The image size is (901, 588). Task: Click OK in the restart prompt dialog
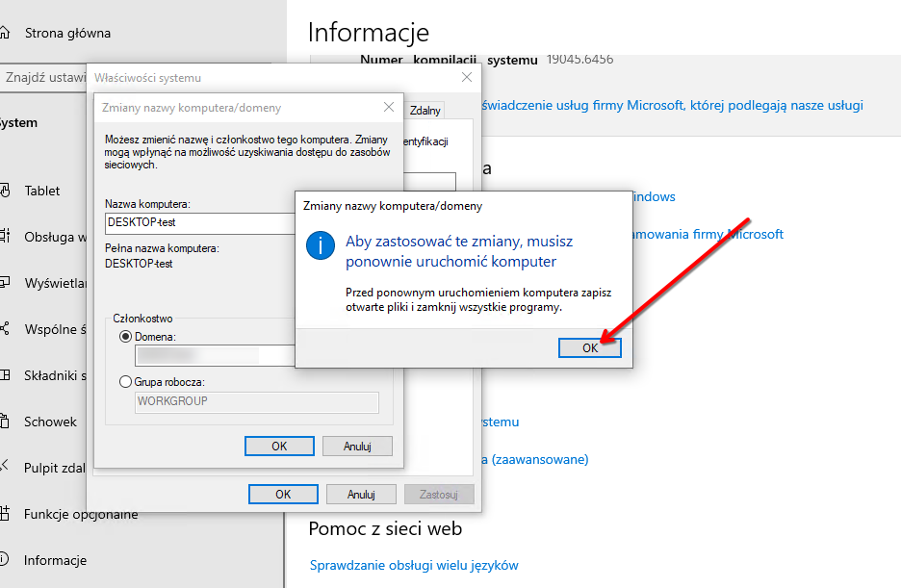[589, 347]
